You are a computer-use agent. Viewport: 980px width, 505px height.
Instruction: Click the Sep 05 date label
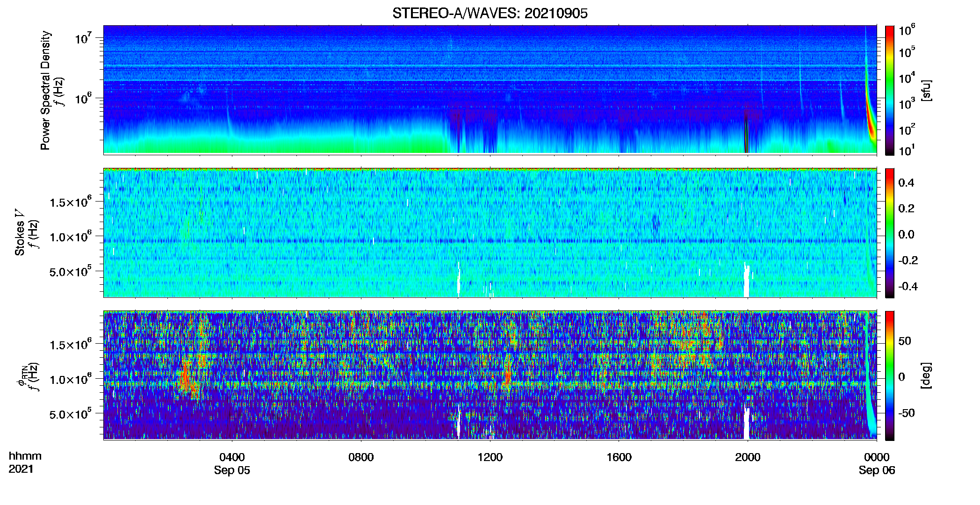232,470
